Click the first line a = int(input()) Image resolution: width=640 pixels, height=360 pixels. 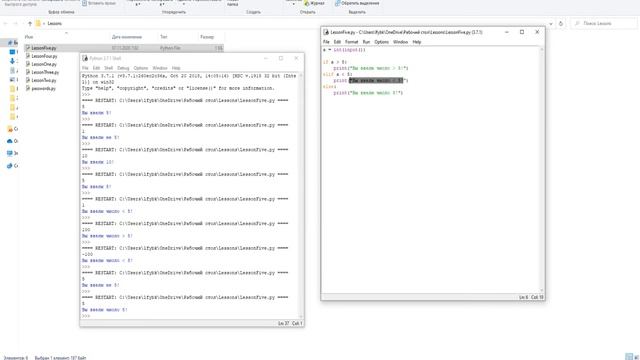point(344,50)
